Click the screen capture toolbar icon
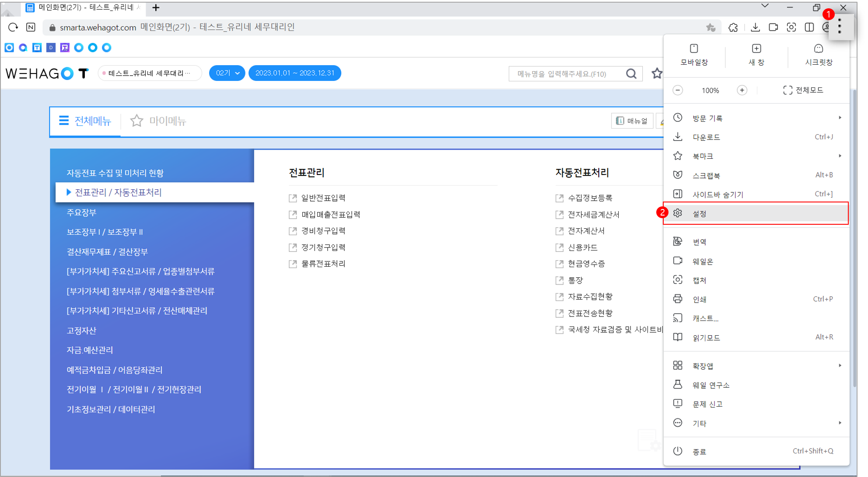868x477 pixels. (x=791, y=27)
